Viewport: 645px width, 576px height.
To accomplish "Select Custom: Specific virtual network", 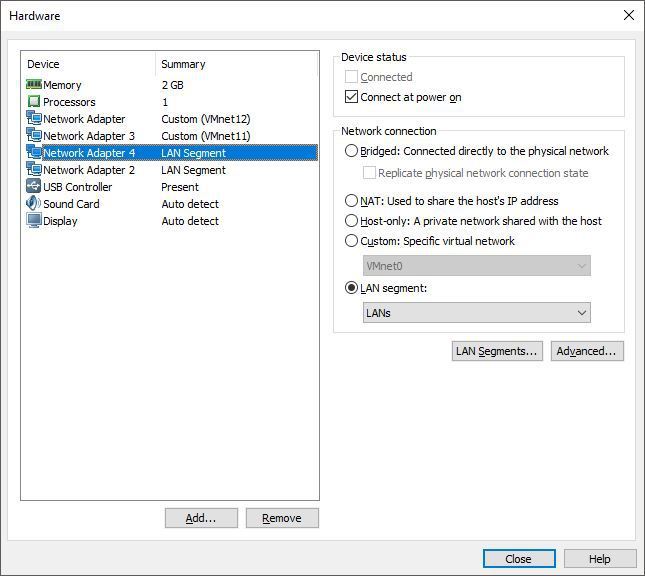I will pos(351,241).
